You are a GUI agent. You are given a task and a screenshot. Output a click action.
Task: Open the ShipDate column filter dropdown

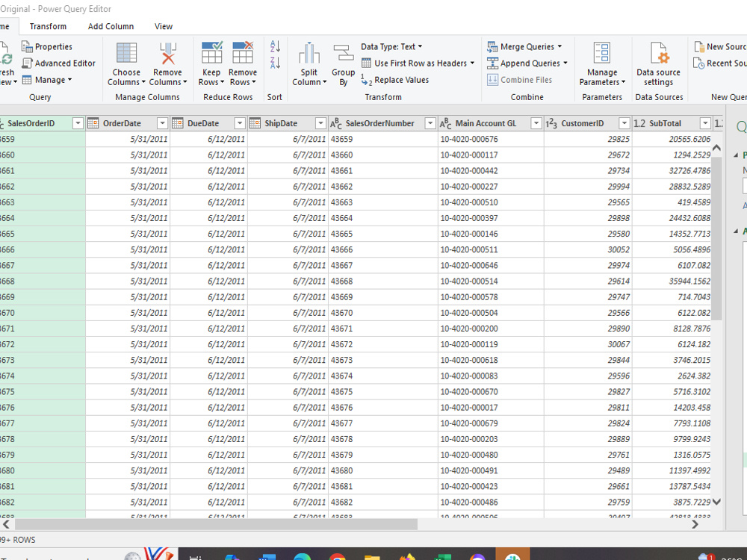pyautogui.click(x=320, y=123)
